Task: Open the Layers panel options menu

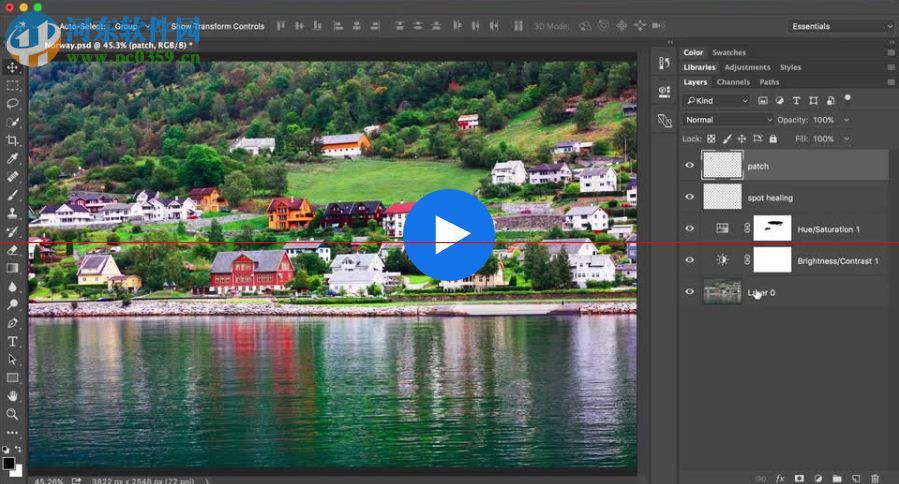Action: tap(891, 82)
